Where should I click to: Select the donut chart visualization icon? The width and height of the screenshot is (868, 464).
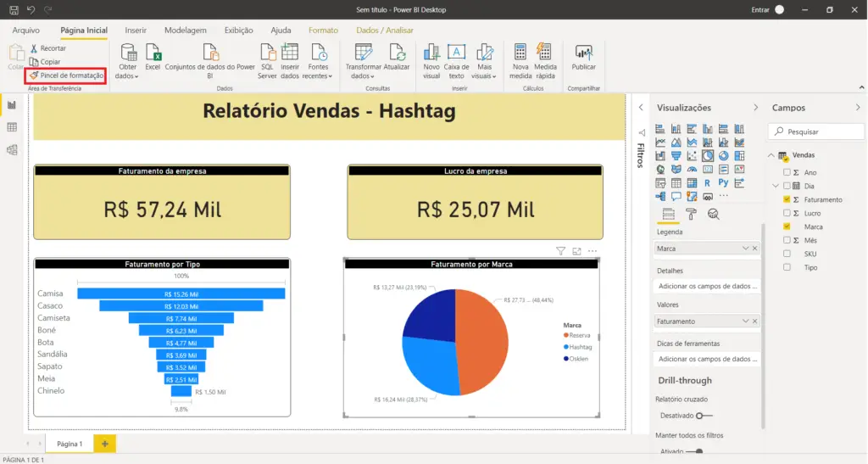click(724, 155)
